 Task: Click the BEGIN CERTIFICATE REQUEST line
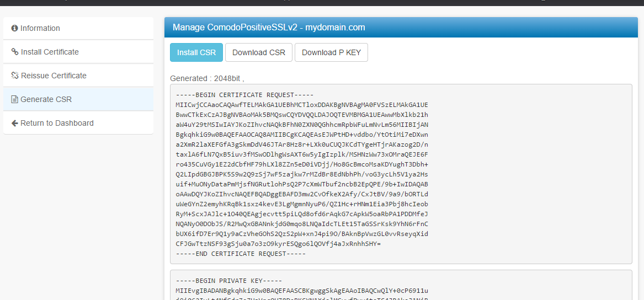click(244, 95)
